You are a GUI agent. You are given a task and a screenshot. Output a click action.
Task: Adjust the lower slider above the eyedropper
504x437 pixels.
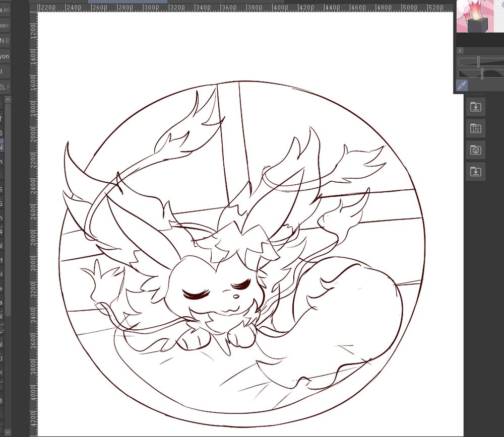point(481,74)
